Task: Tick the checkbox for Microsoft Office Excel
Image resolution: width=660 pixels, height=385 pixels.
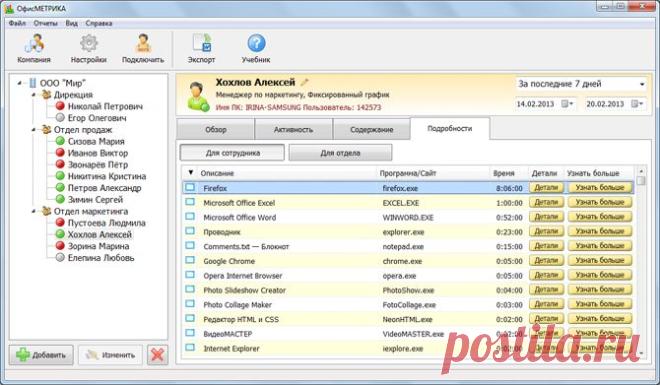Action: click(x=190, y=202)
